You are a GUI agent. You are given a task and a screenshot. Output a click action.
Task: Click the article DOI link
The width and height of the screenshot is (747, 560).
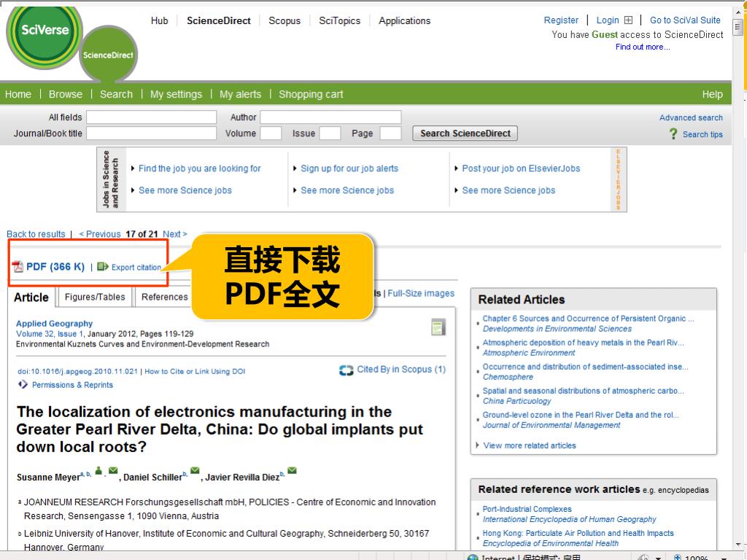pos(77,371)
